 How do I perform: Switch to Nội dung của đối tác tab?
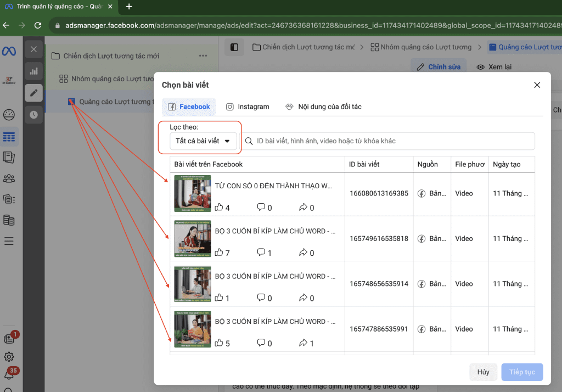324,107
